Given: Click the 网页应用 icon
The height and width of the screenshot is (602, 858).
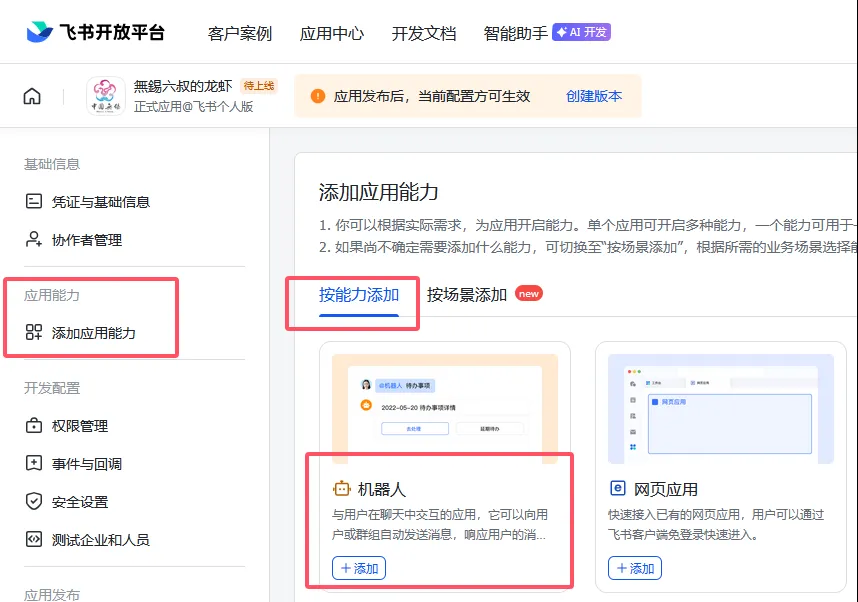Looking at the screenshot, I should click(x=617, y=488).
